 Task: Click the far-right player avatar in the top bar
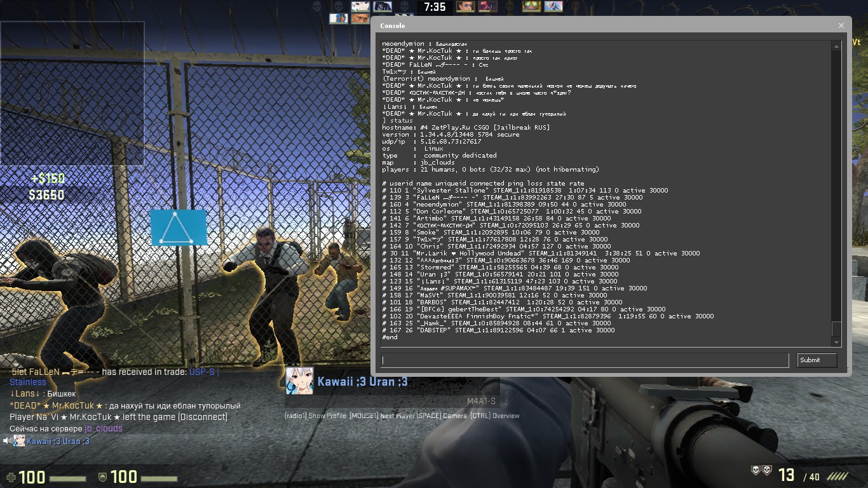click(x=553, y=6)
